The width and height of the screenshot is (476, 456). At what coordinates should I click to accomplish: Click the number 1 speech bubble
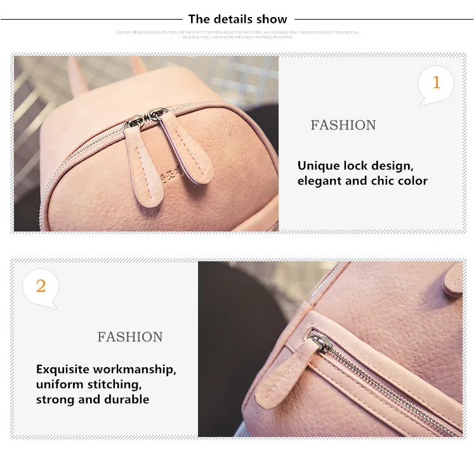coord(435,85)
